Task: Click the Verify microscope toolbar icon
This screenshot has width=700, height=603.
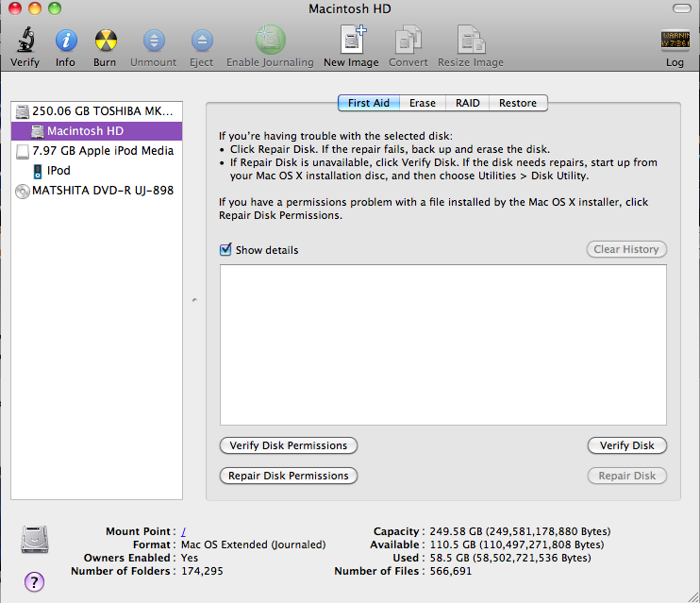Action: click(x=25, y=41)
